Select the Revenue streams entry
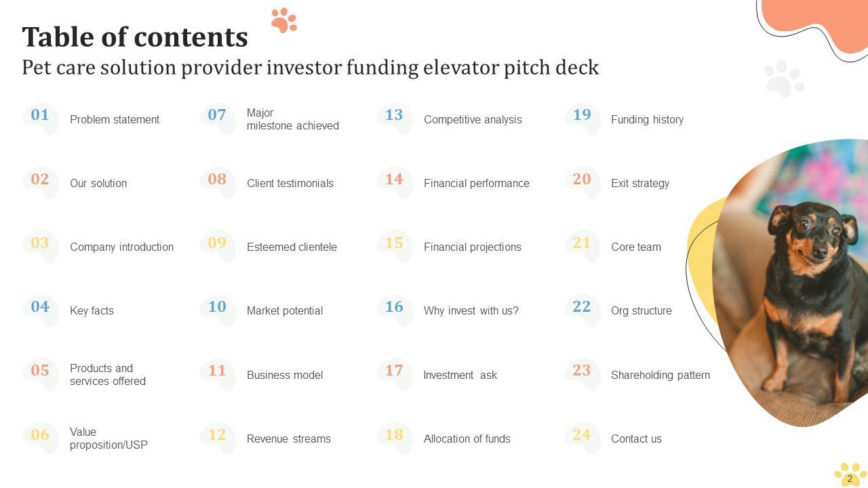Image resolution: width=868 pixels, height=488 pixels. coord(289,439)
